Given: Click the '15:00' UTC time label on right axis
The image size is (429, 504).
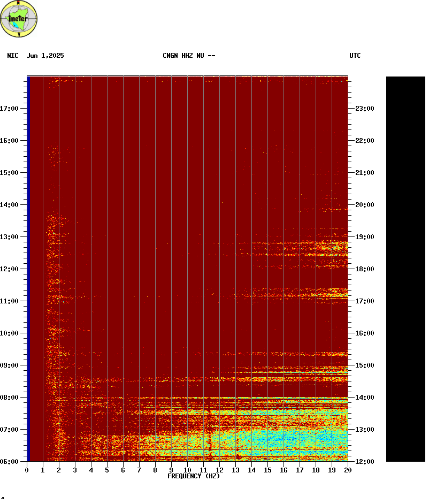Looking at the screenshot, I should click(365, 365).
